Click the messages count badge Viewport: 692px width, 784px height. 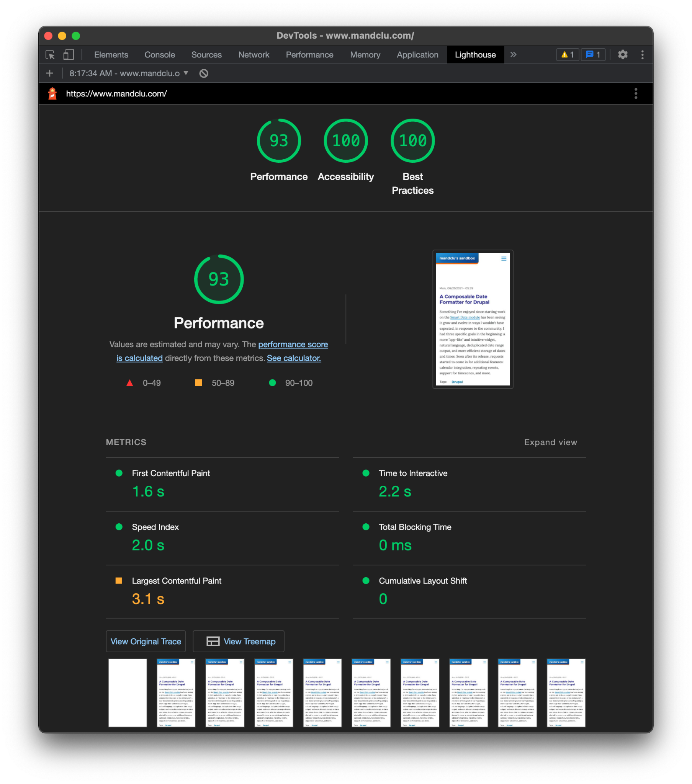point(593,55)
